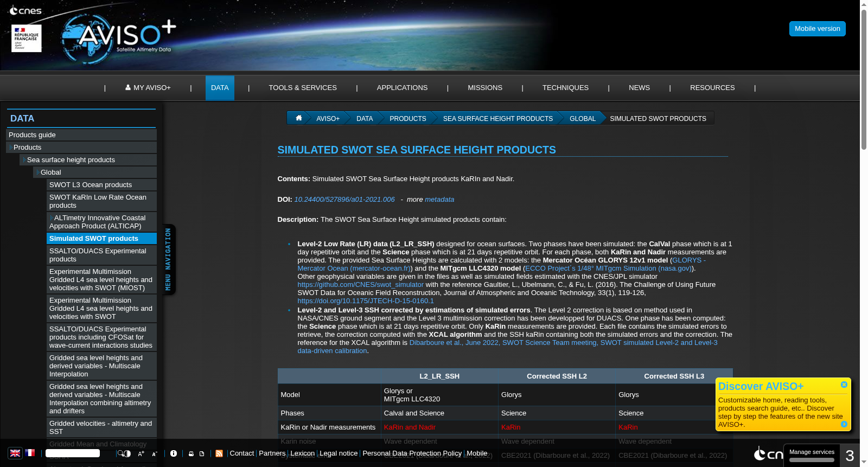Screen dimensions: 868x467
Task: Open the more metadata link
Action: point(439,200)
